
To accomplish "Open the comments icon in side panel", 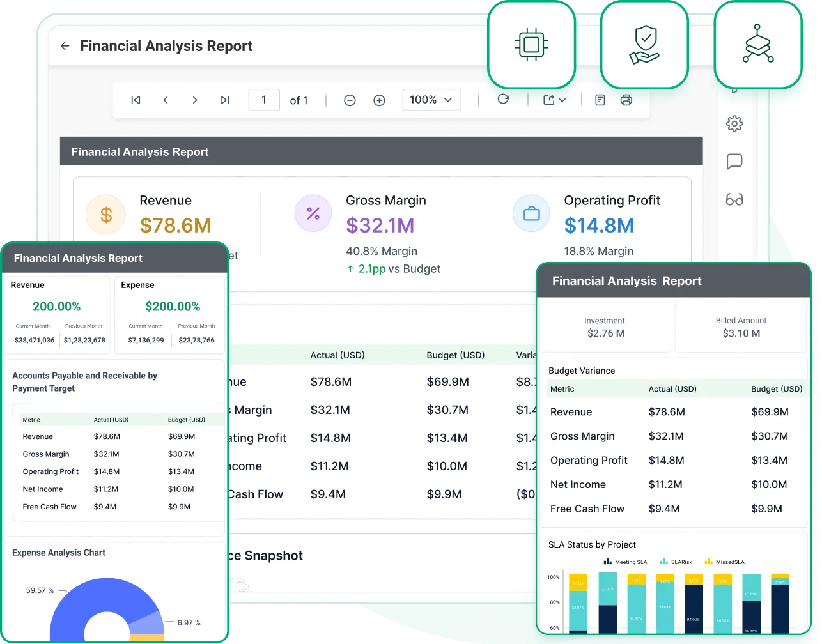I will pos(734,162).
